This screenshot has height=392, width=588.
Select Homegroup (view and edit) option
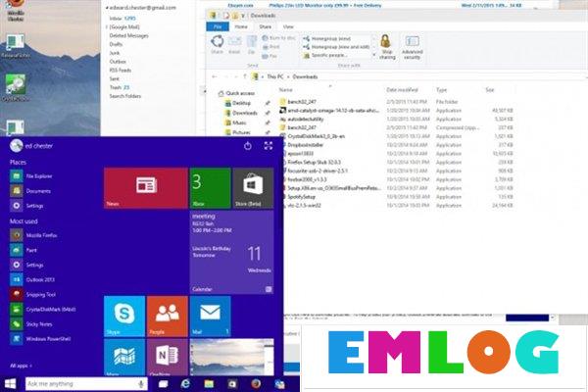point(336,47)
